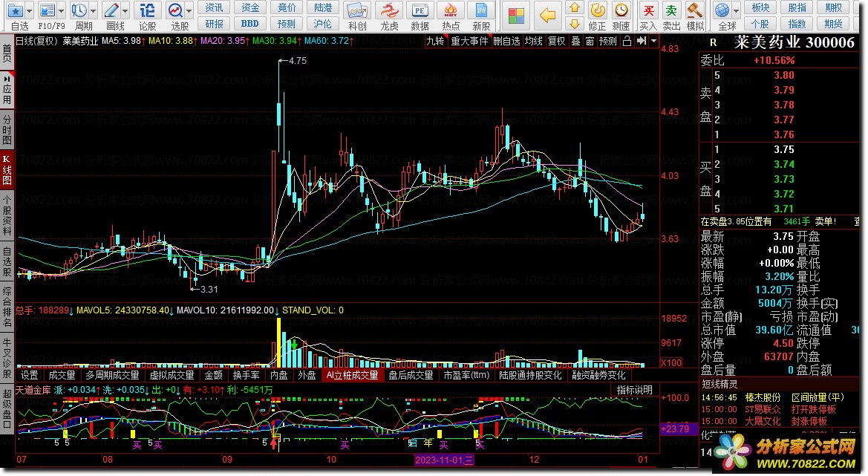
Task: Expand the 选股 dropdown arrow
Action: click(189, 10)
